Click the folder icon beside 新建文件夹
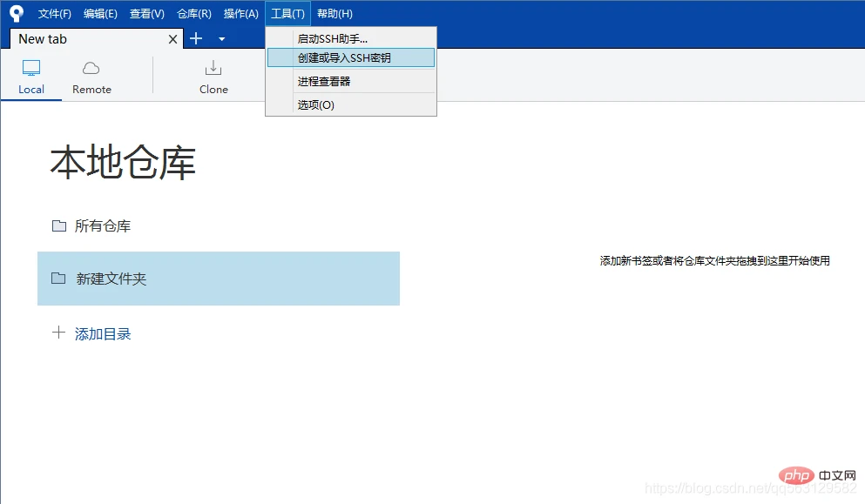Screen dimensions: 865x504 click(57, 279)
